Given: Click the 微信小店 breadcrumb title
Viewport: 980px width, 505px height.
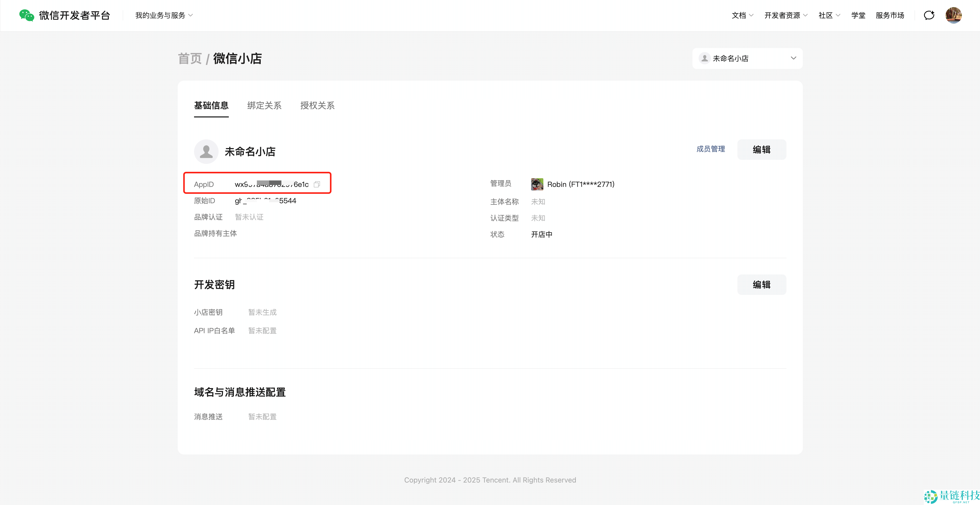Looking at the screenshot, I should tap(237, 58).
